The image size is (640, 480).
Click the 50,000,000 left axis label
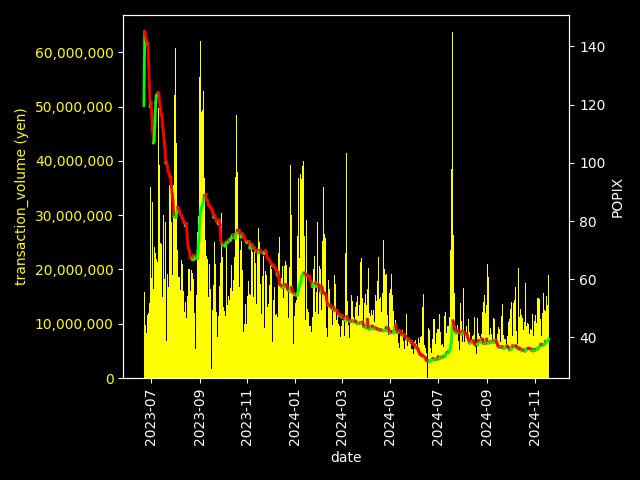point(74,107)
